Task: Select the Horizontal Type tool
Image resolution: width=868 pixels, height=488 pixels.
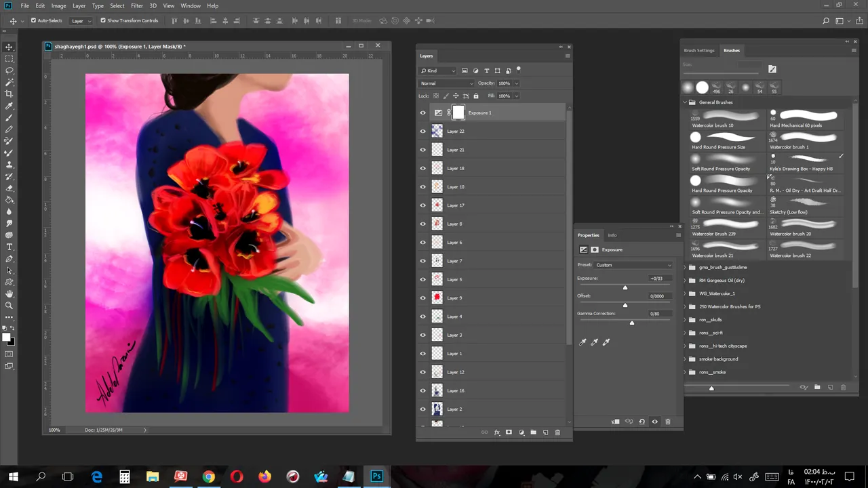Action: (9, 247)
